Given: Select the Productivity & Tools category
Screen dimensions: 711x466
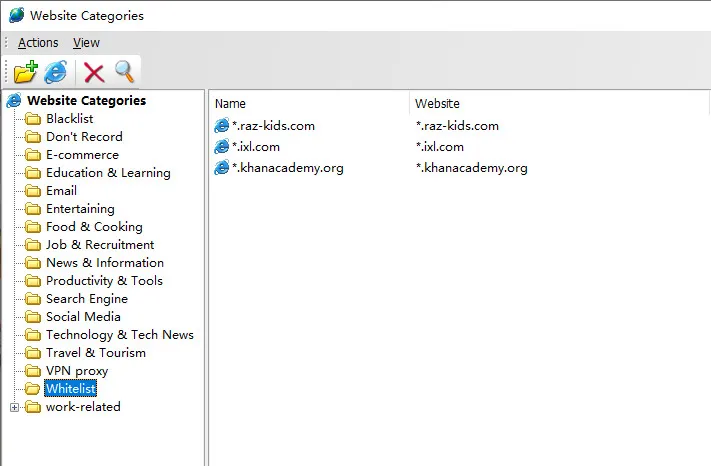Looking at the screenshot, I should tap(104, 281).
